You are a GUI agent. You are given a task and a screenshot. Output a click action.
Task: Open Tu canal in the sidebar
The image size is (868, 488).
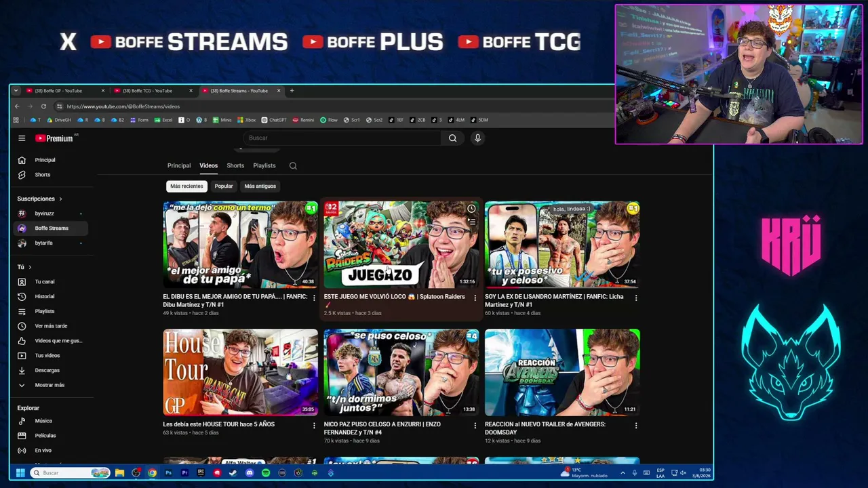pos(51,281)
